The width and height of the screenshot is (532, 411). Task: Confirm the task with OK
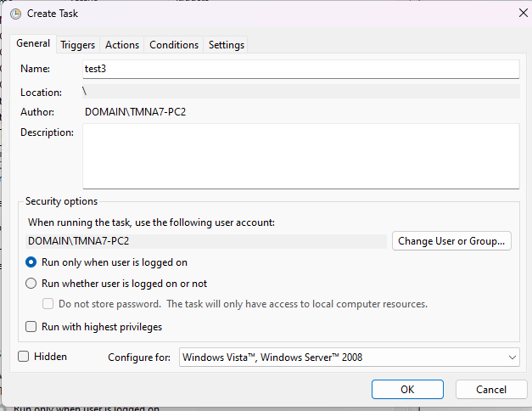(407, 389)
